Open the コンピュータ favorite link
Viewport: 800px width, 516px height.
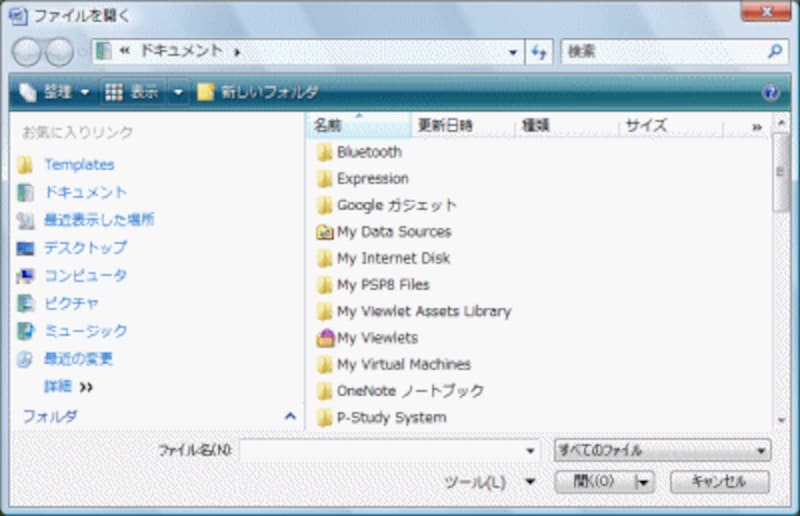point(85,276)
